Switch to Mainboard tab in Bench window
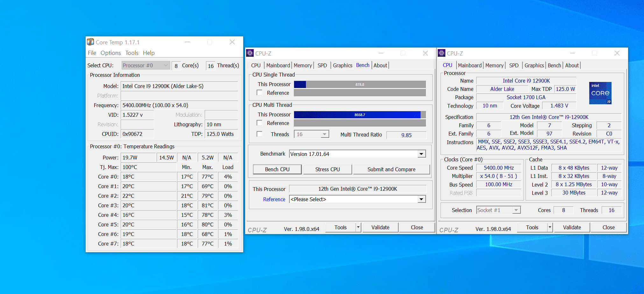This screenshot has height=294, width=644. tap(278, 65)
